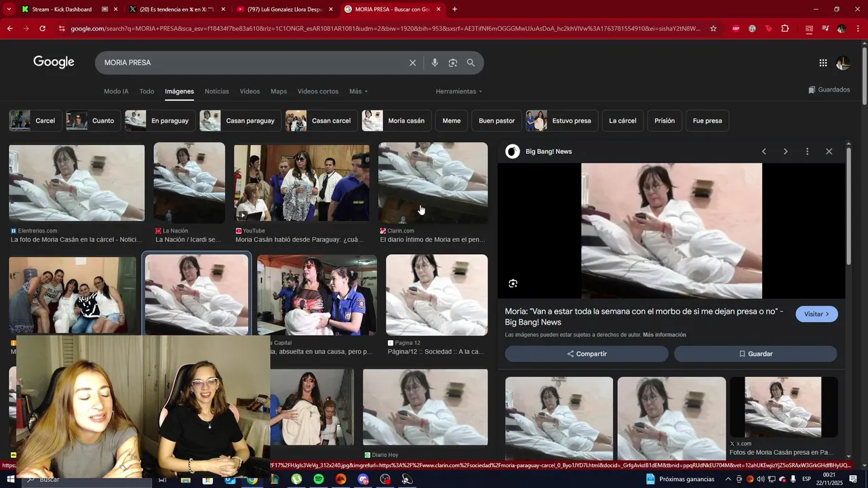Click the Guardar button in preview
Viewport: 868px width, 488px height.
(x=755, y=354)
